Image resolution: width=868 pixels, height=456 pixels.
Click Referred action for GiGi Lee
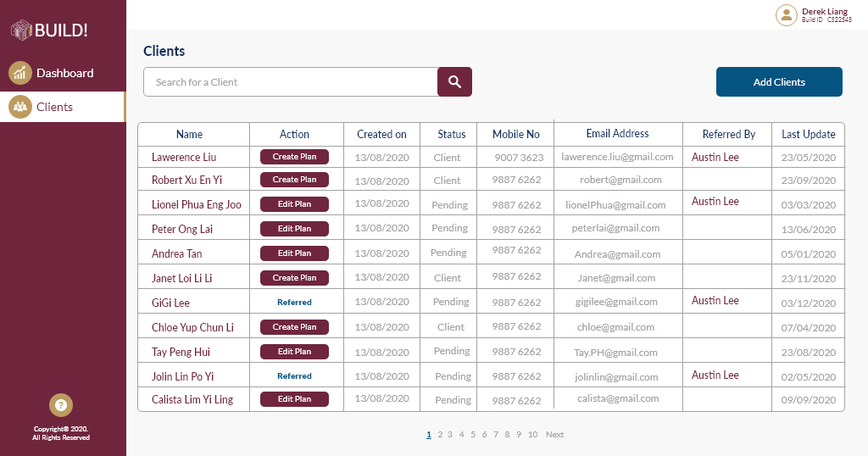[x=294, y=303]
